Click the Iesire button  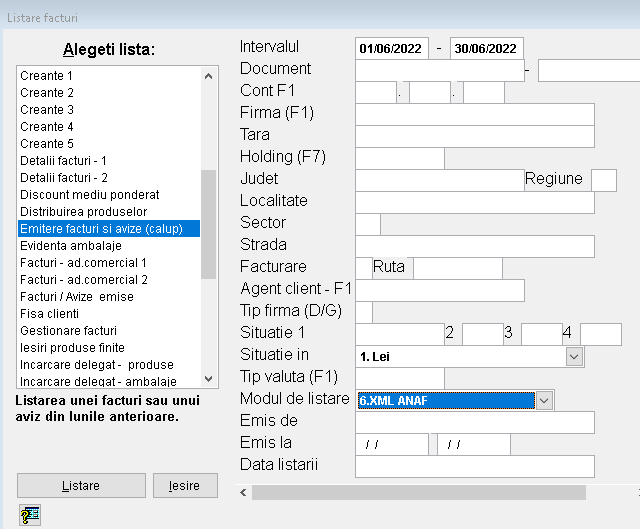[x=185, y=486]
